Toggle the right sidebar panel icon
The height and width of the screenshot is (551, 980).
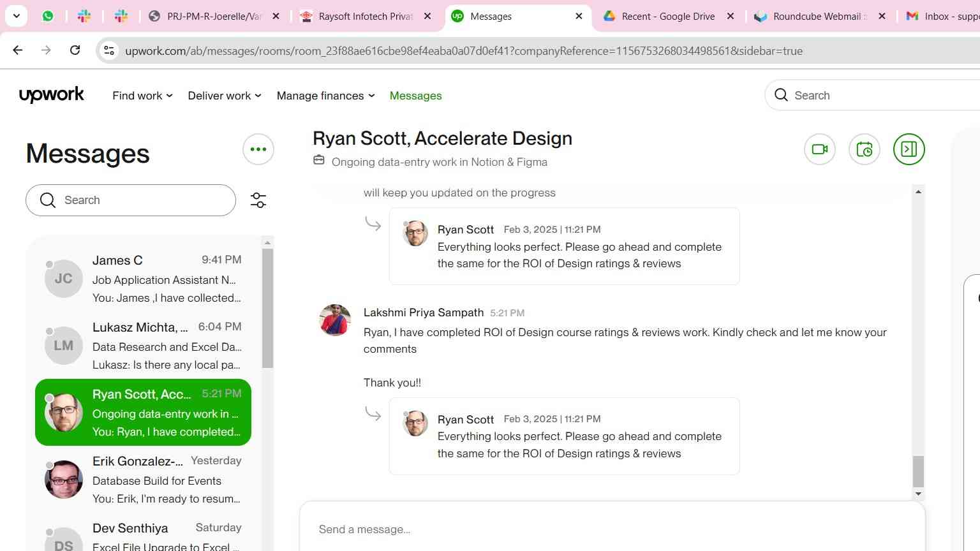[x=909, y=149]
